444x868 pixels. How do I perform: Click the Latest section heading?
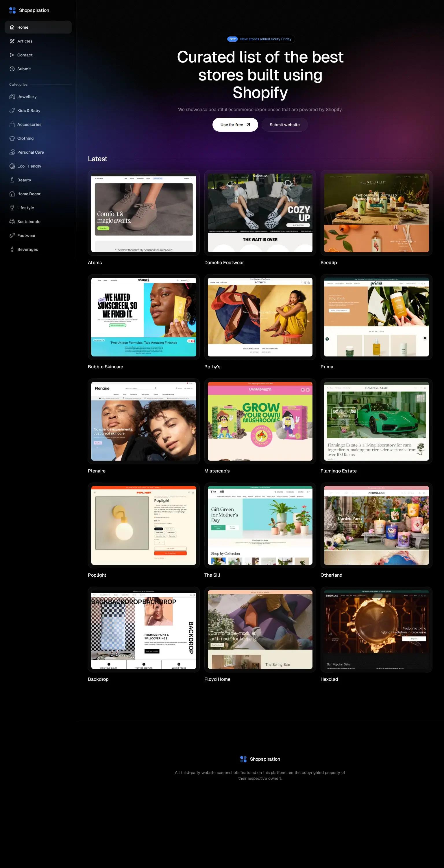(x=97, y=159)
